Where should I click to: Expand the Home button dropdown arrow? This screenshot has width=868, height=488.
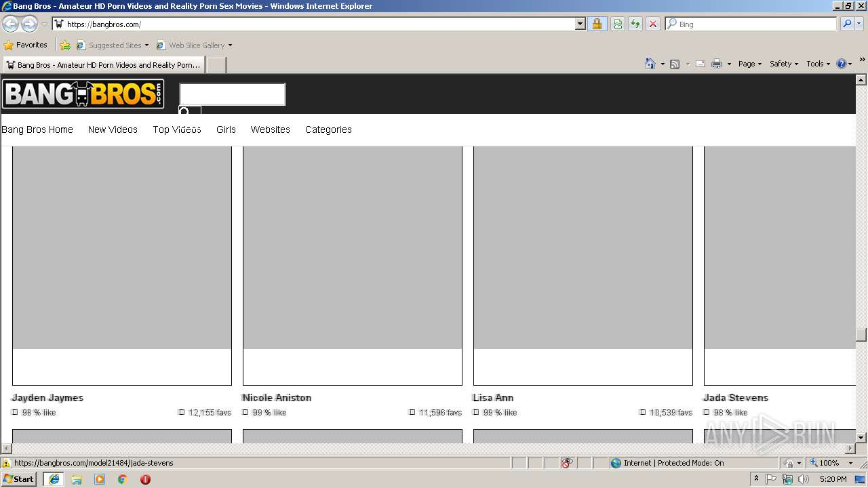tap(663, 64)
